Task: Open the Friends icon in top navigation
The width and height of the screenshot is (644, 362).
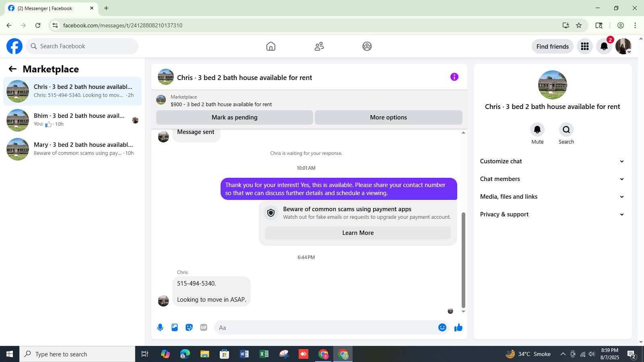Action: 319,46
